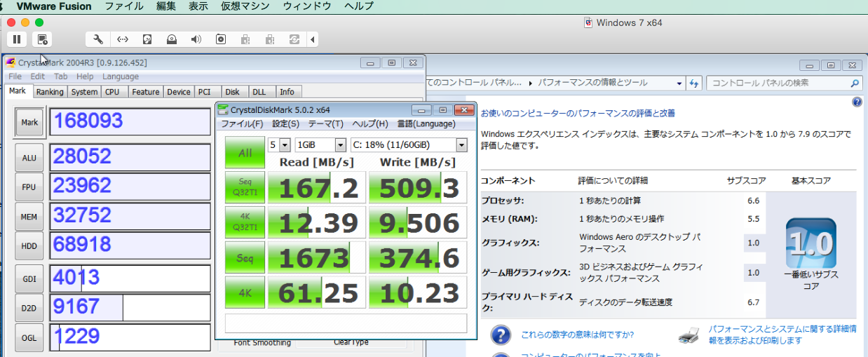The image size is (868, 357).
Task: Pause the virtual machine
Action: coord(17,39)
